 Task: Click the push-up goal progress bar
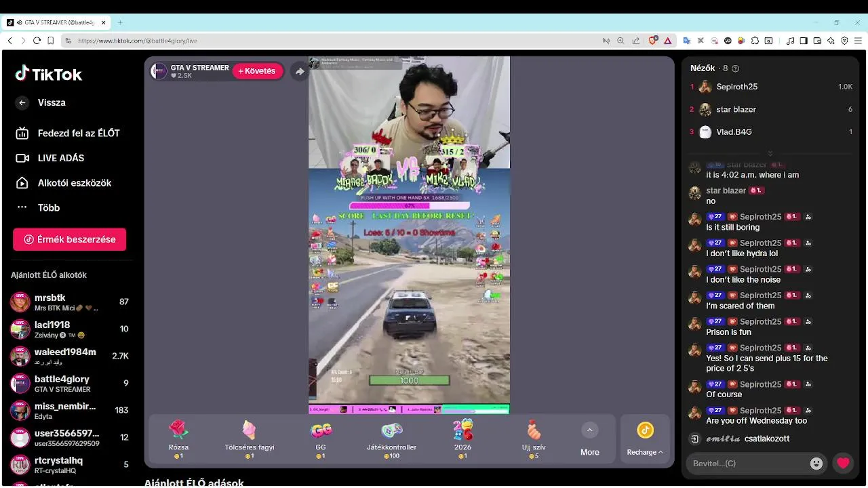(x=409, y=205)
